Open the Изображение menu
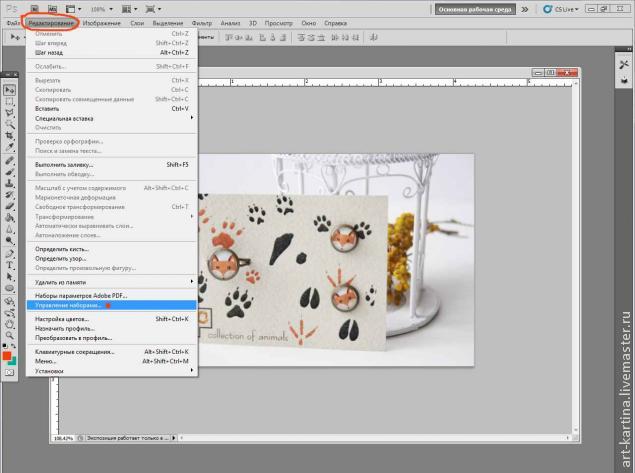The height and width of the screenshot is (473, 635). coord(102,23)
